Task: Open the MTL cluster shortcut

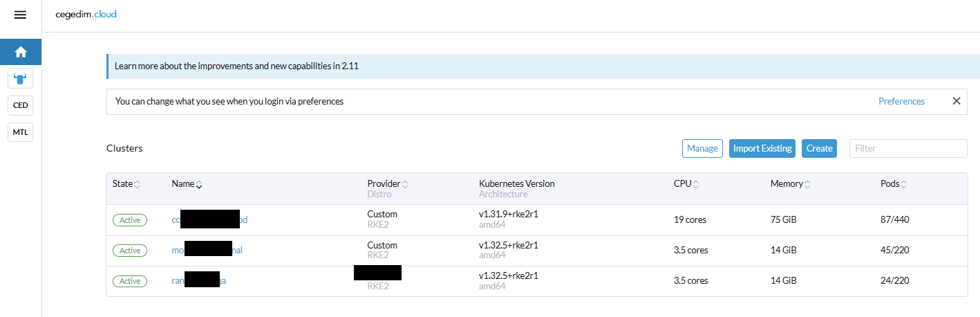Action: pyautogui.click(x=21, y=132)
